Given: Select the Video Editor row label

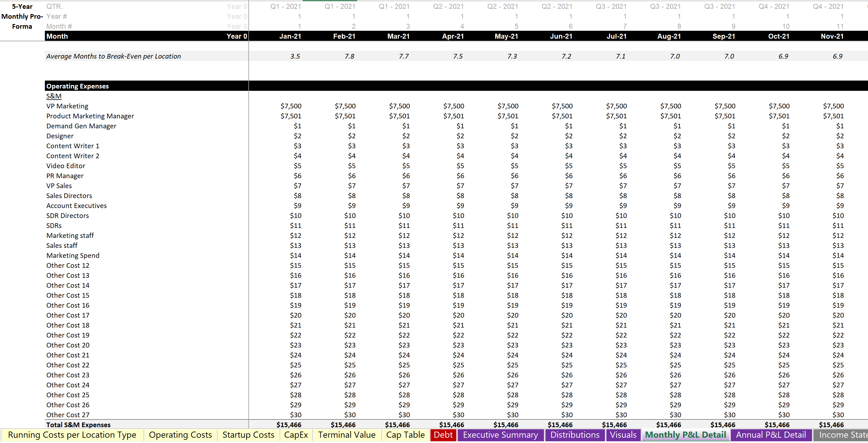Looking at the screenshot, I should pos(66,166).
